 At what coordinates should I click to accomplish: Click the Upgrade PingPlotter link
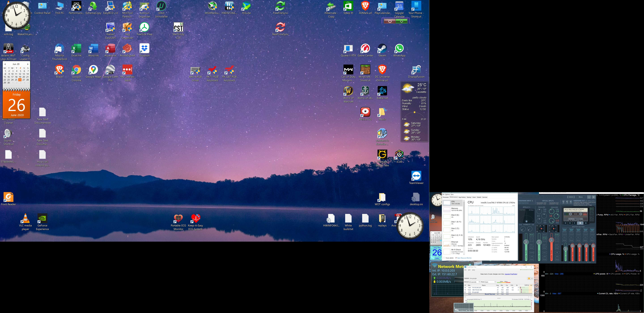(511, 274)
